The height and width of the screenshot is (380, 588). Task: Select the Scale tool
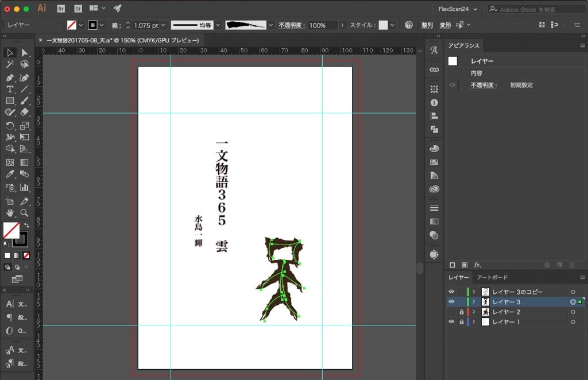24,126
